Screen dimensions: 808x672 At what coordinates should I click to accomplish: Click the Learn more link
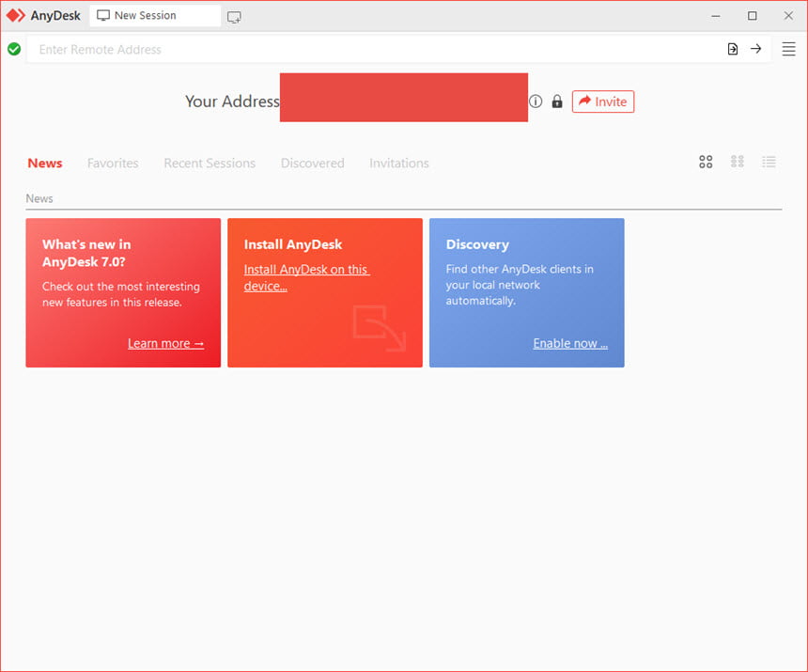pos(166,343)
